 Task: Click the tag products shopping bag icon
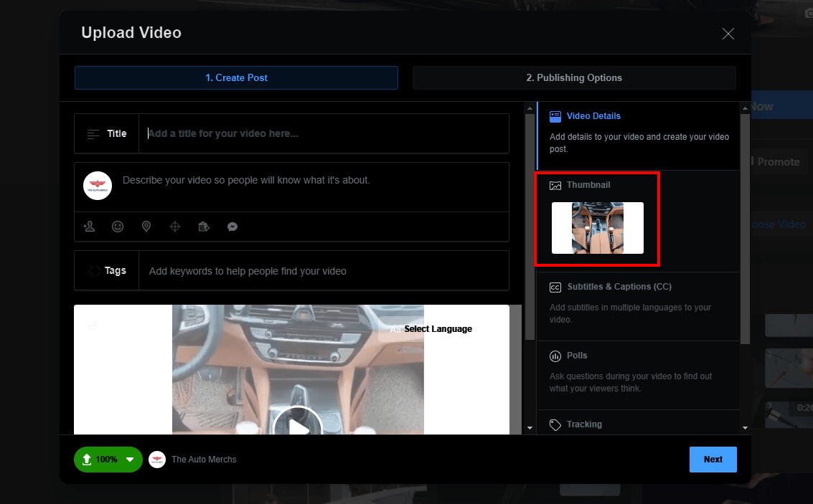pos(204,227)
